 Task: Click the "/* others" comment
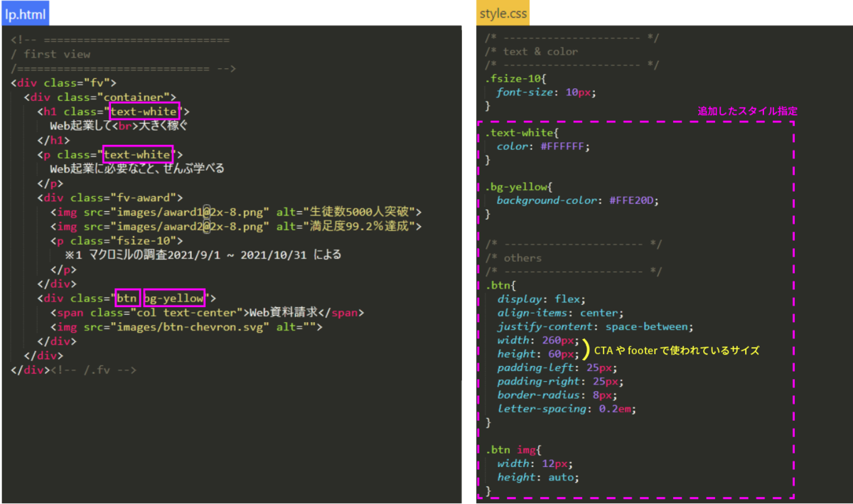[513, 257]
